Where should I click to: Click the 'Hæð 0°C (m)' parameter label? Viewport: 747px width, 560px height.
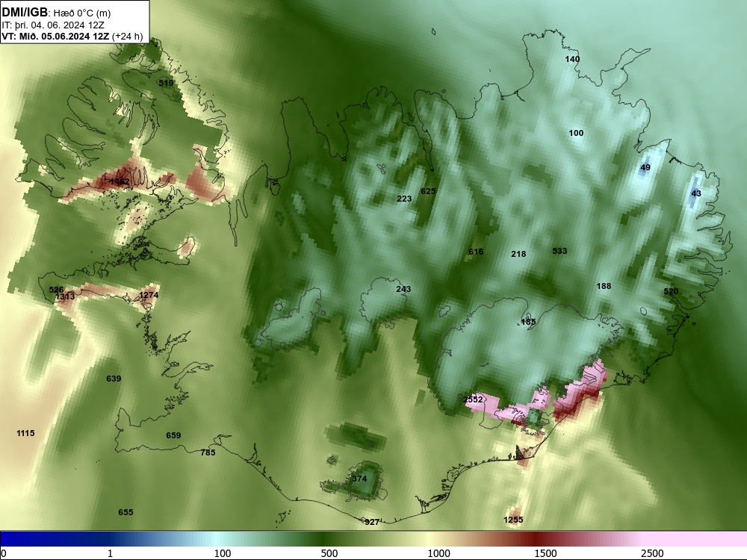pyautogui.click(x=82, y=13)
